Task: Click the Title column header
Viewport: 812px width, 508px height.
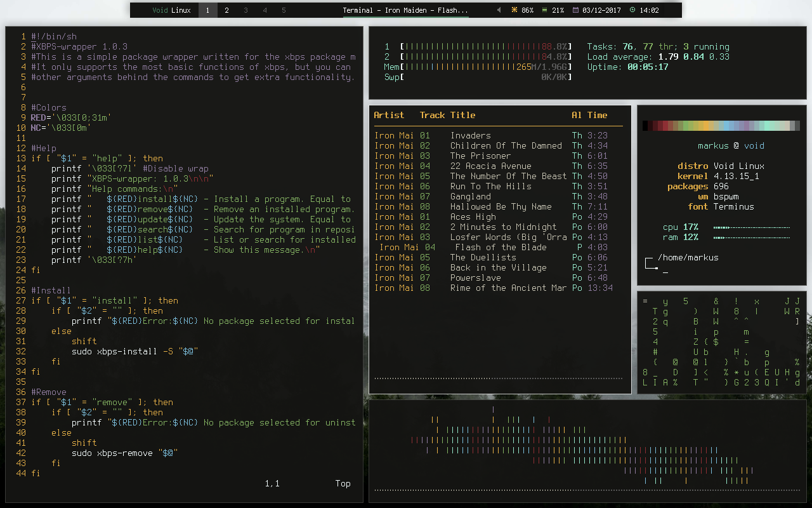Action: coord(463,115)
